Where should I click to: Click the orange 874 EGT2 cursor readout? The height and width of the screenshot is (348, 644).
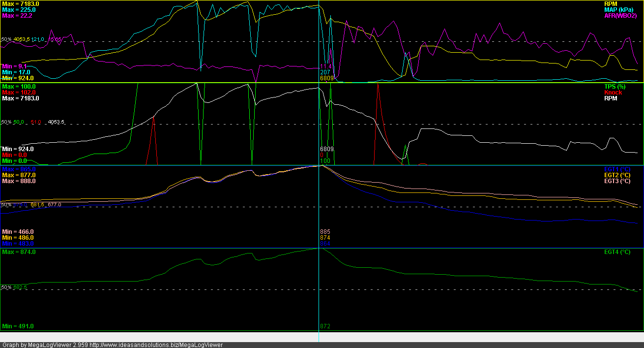(x=325, y=238)
